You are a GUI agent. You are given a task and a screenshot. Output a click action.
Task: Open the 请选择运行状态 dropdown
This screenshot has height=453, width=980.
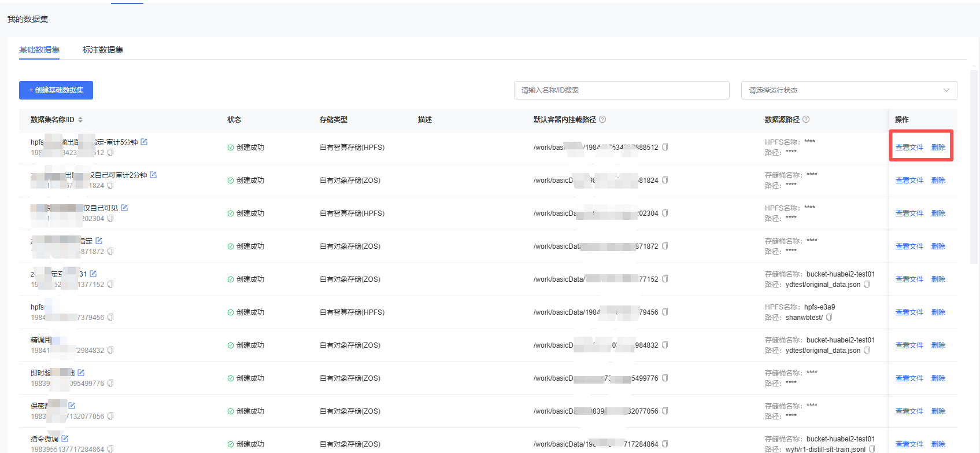click(x=848, y=90)
